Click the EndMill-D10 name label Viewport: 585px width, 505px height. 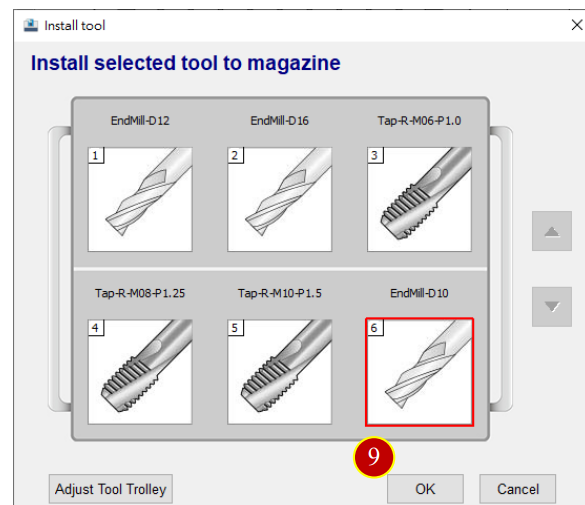(419, 293)
